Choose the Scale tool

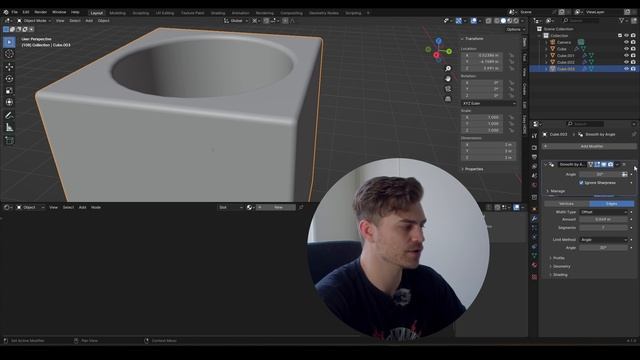pyautogui.click(x=9, y=91)
